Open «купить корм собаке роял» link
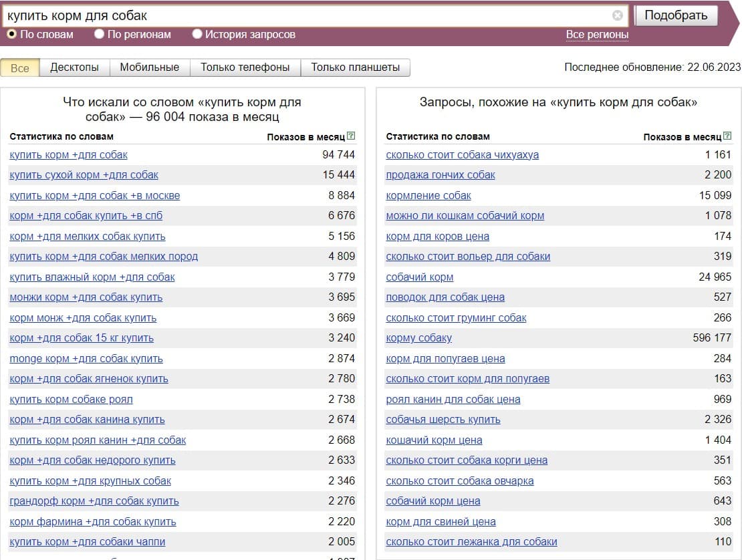Viewport: 742px width, 560px height. (x=71, y=399)
